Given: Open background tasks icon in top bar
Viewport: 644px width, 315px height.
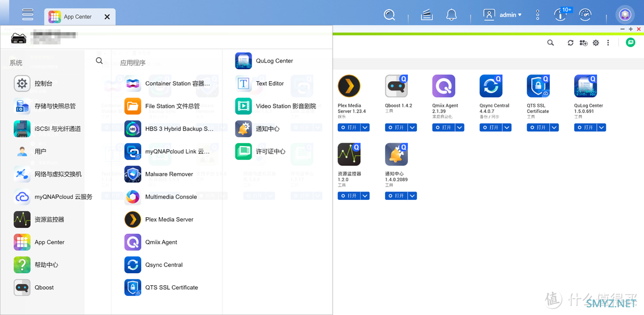Looking at the screenshot, I should pyautogui.click(x=426, y=15).
